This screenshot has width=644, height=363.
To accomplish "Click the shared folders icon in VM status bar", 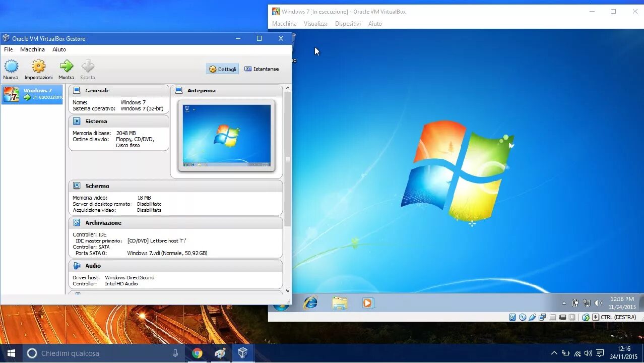I will 552,317.
